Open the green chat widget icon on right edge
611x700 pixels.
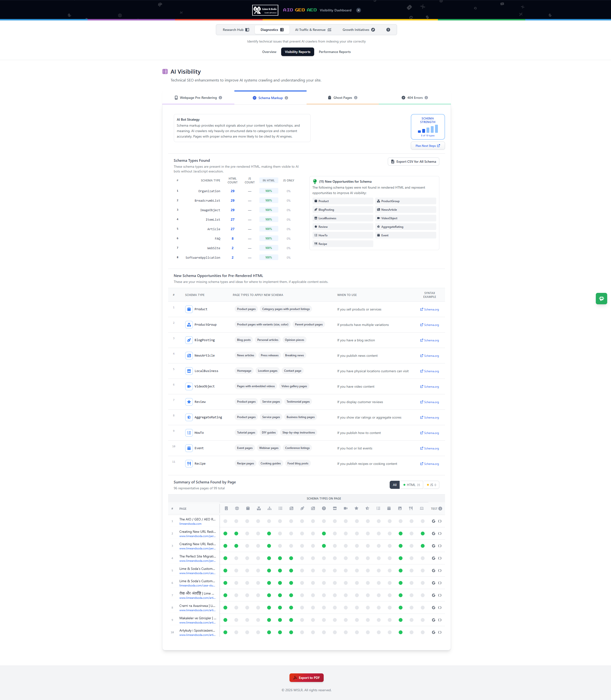tap(602, 298)
